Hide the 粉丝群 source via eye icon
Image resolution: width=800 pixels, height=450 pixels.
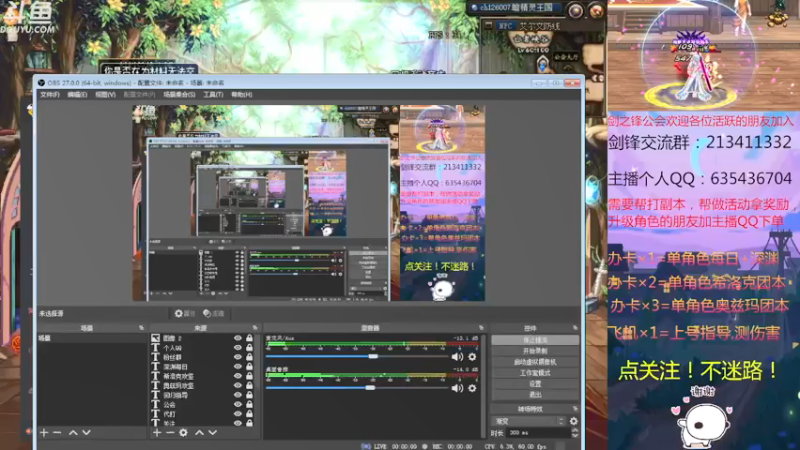click(238, 357)
